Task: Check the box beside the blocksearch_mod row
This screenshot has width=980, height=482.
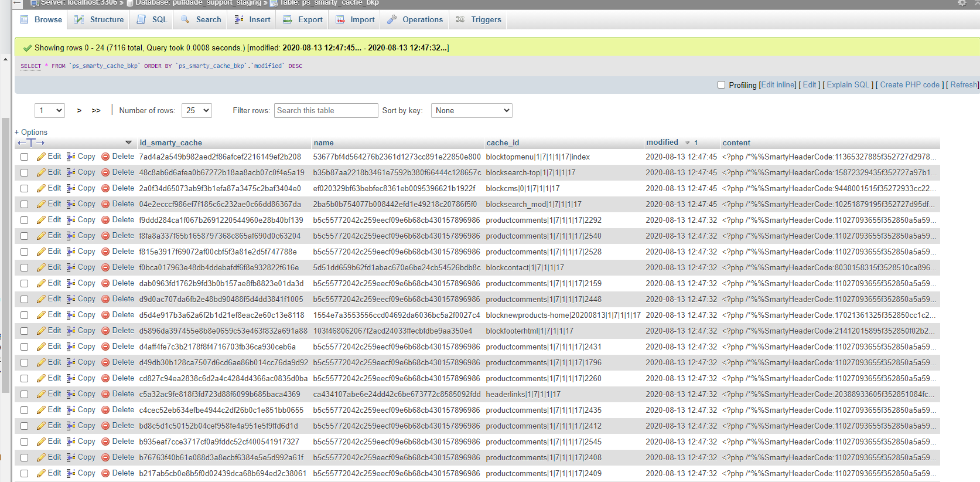Action: tap(24, 205)
